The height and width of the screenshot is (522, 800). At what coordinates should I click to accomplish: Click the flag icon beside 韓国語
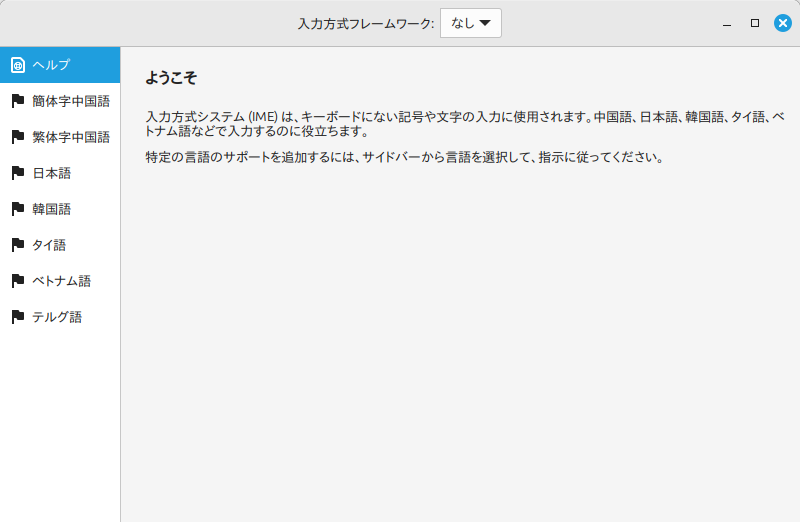point(18,209)
